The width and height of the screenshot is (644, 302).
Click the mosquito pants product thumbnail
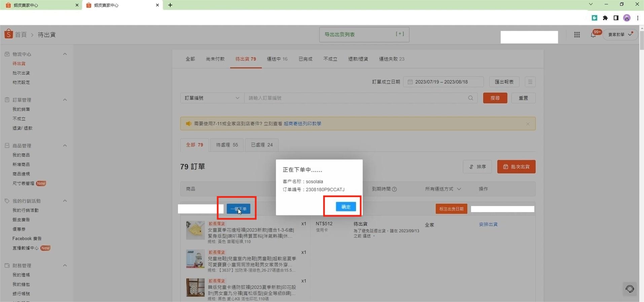[x=195, y=287]
